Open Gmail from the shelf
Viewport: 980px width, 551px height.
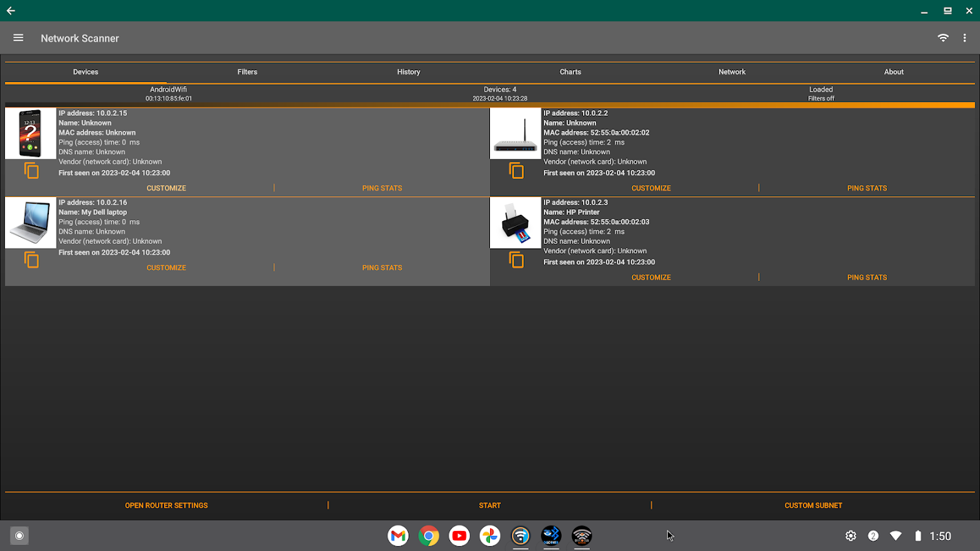point(398,536)
